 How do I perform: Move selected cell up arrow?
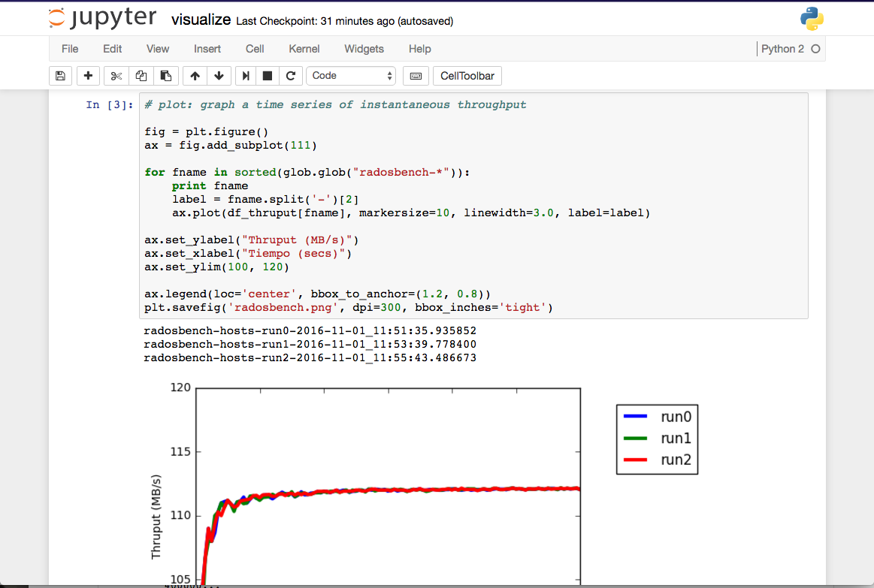[195, 76]
